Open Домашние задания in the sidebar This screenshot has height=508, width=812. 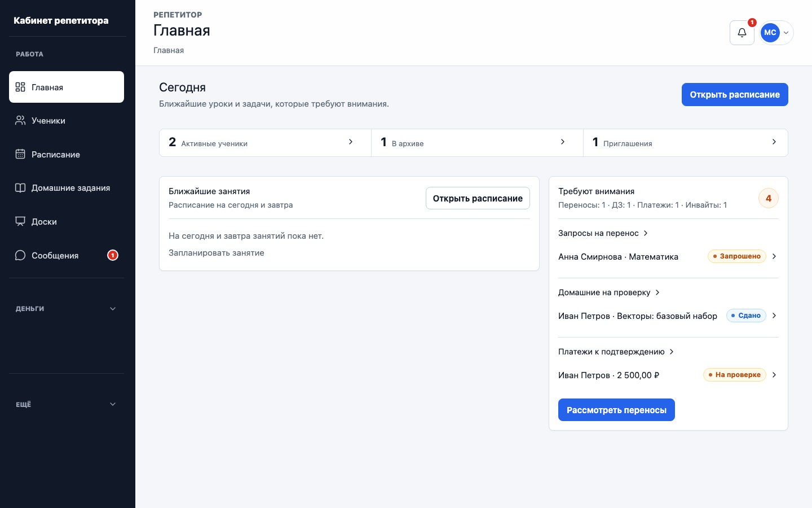[67, 188]
